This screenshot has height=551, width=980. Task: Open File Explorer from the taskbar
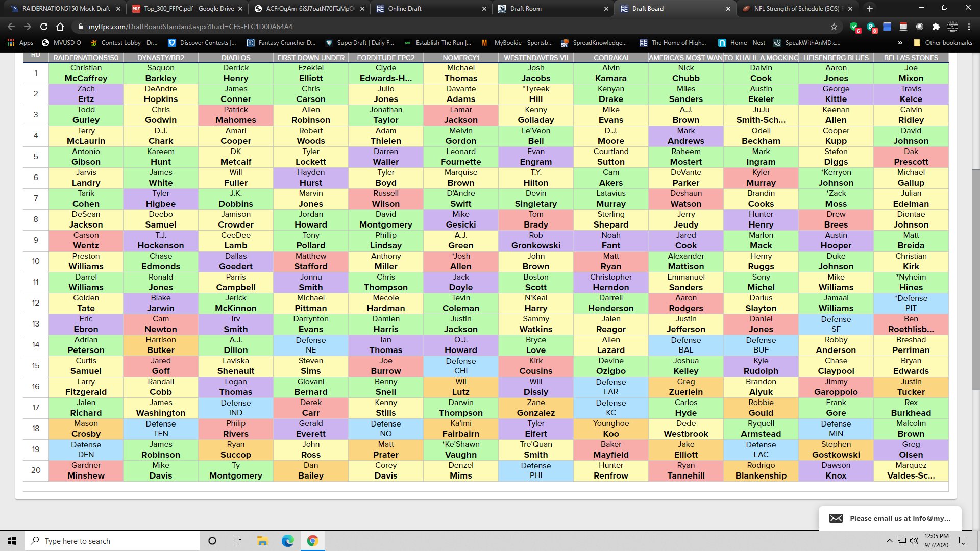point(262,541)
